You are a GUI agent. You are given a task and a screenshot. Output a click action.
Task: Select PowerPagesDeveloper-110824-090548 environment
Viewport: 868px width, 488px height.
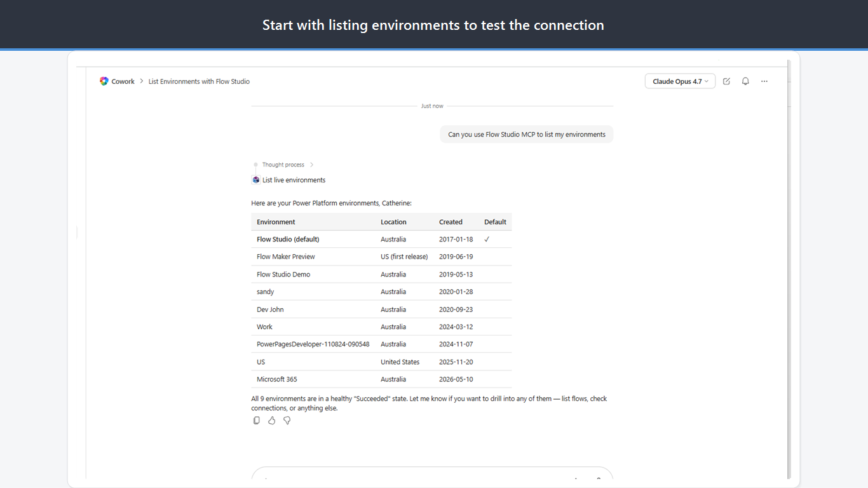point(313,344)
